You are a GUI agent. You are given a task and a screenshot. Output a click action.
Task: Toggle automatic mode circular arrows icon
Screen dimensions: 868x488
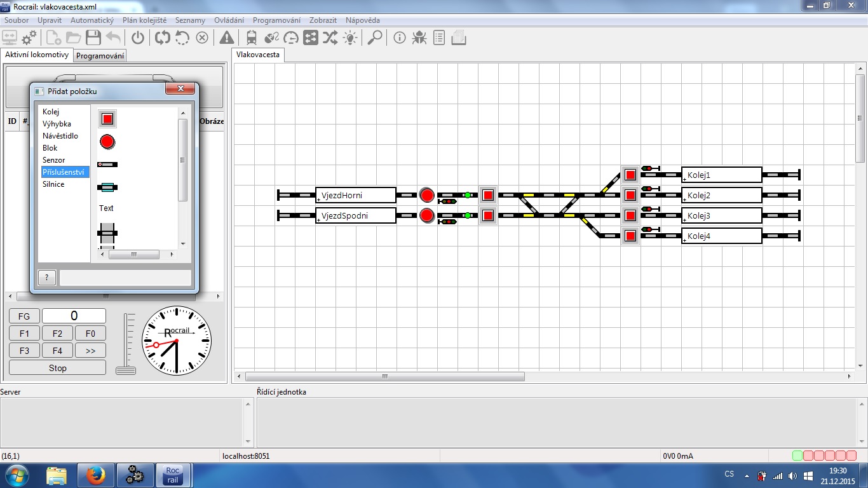point(163,37)
